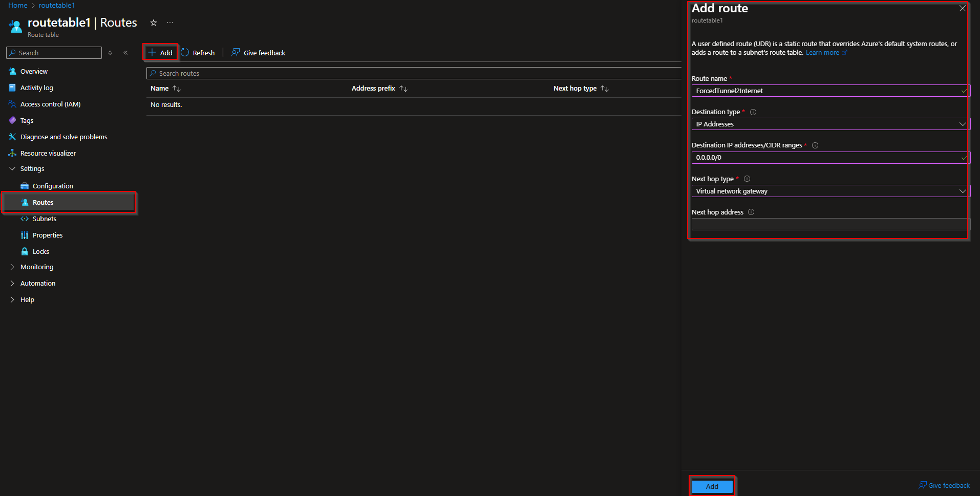
Task: Refresh the routes list
Action: click(x=198, y=53)
